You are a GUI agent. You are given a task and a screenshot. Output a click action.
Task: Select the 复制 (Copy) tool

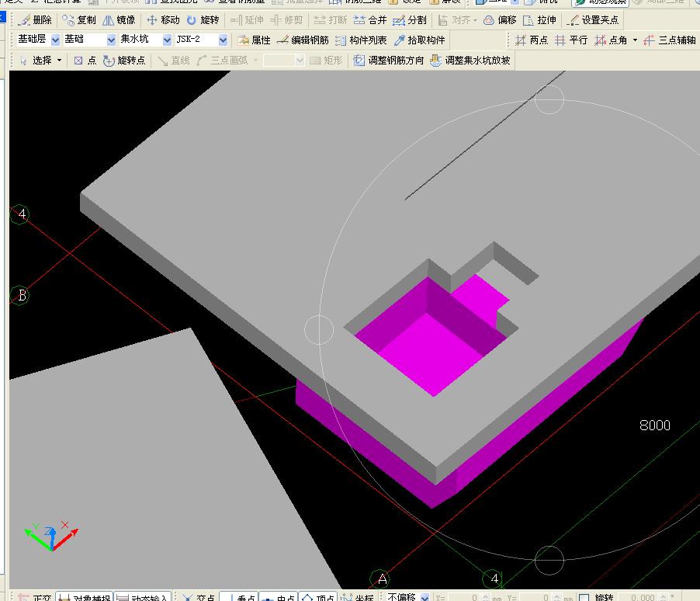tap(78, 20)
